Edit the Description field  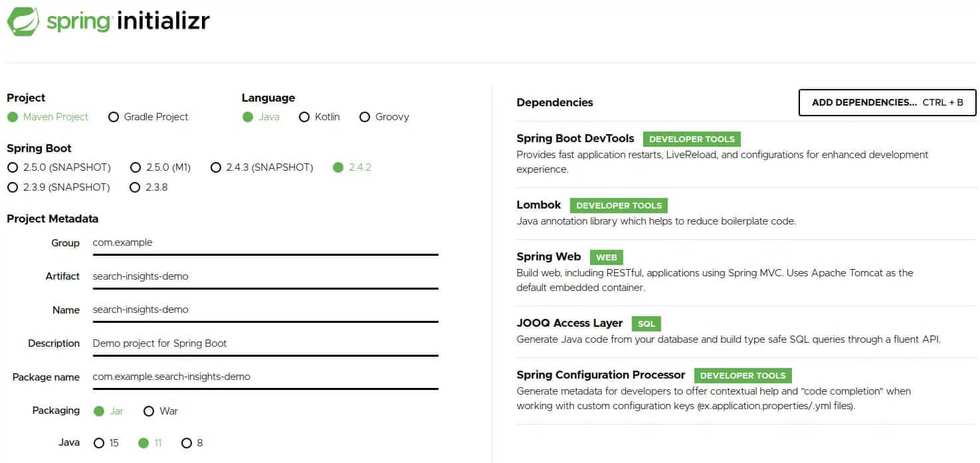(x=265, y=343)
